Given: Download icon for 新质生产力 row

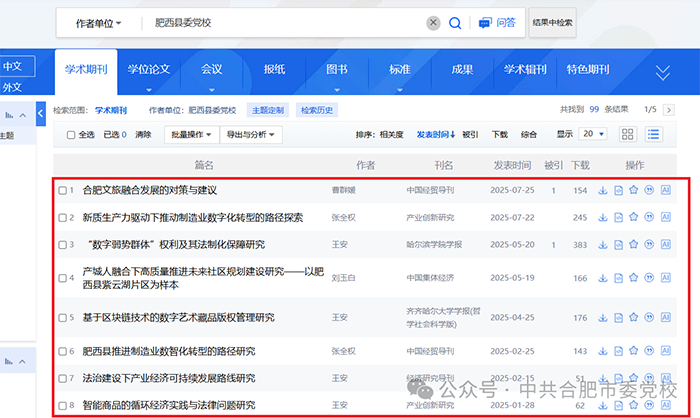Looking at the screenshot, I should pyautogui.click(x=603, y=217).
